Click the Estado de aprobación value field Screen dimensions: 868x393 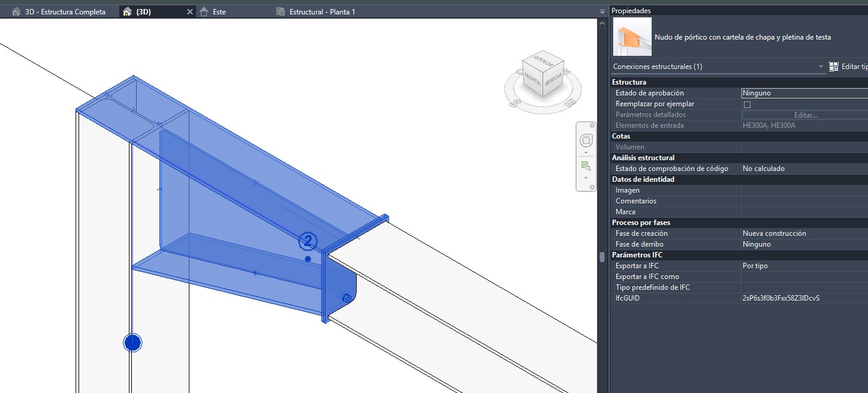coord(803,93)
